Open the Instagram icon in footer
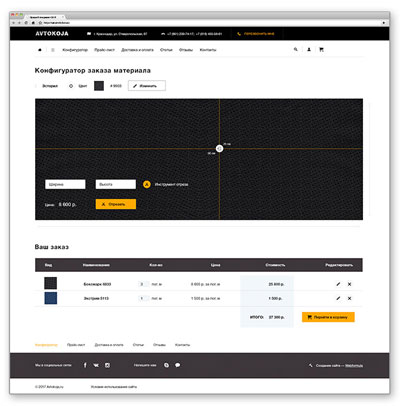The width and height of the screenshot is (400, 406). pos(107,365)
